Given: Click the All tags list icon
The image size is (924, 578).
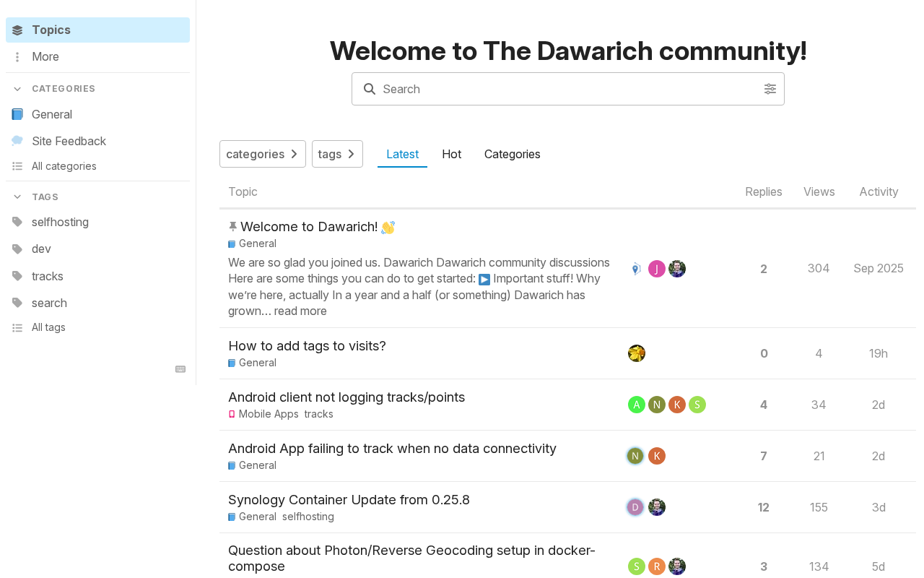Looking at the screenshot, I should coord(17,327).
